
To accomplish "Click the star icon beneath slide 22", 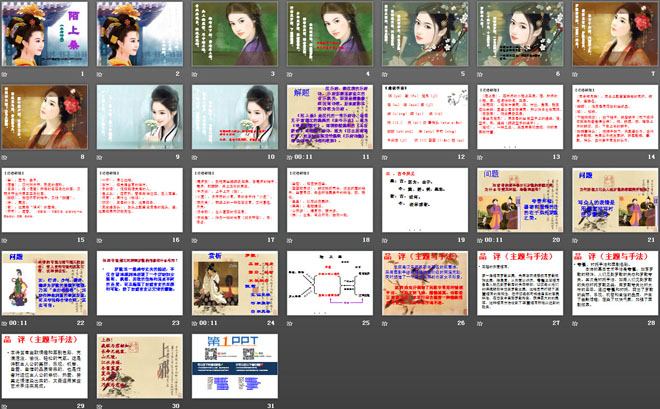I will [x=6, y=323].
